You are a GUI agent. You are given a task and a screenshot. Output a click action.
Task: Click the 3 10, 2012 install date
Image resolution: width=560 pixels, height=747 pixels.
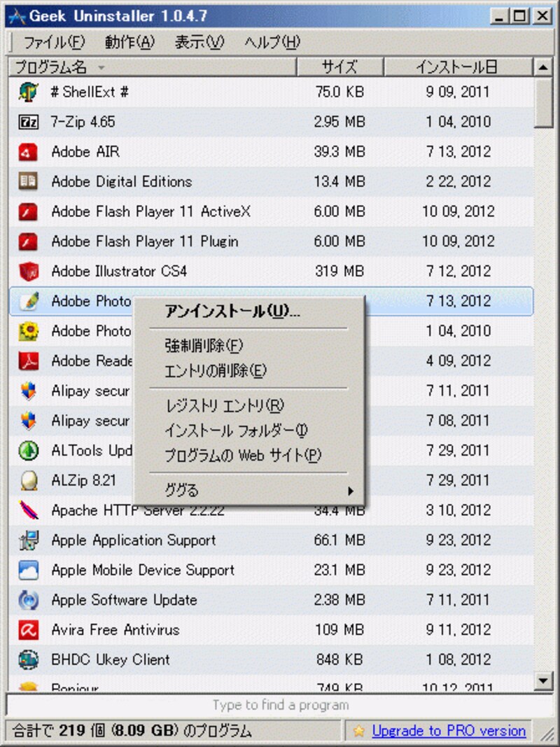click(x=458, y=510)
